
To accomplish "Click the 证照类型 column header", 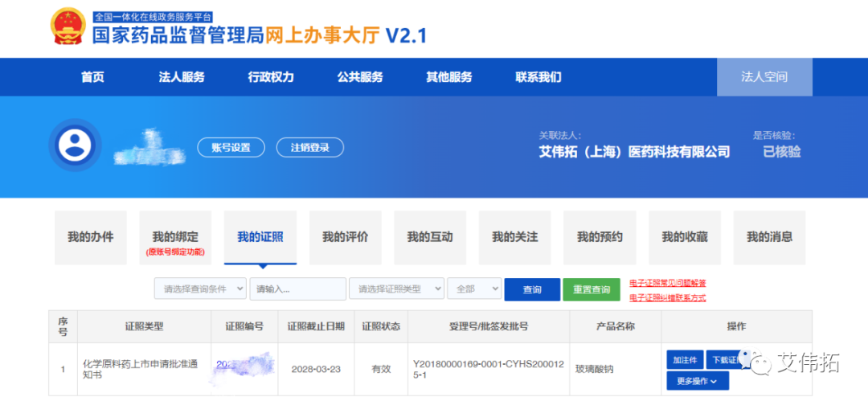I will pos(144,326).
